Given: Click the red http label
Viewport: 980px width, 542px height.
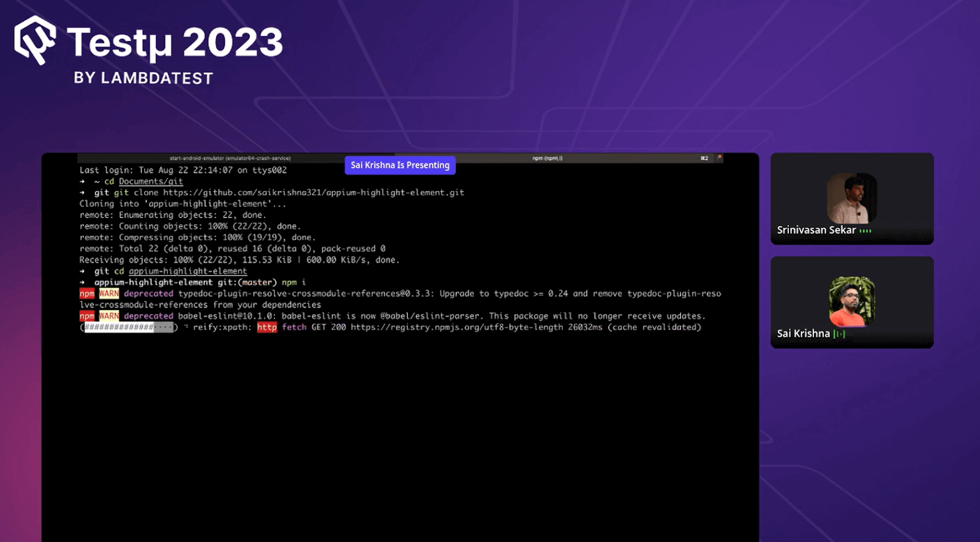Looking at the screenshot, I should click(267, 328).
